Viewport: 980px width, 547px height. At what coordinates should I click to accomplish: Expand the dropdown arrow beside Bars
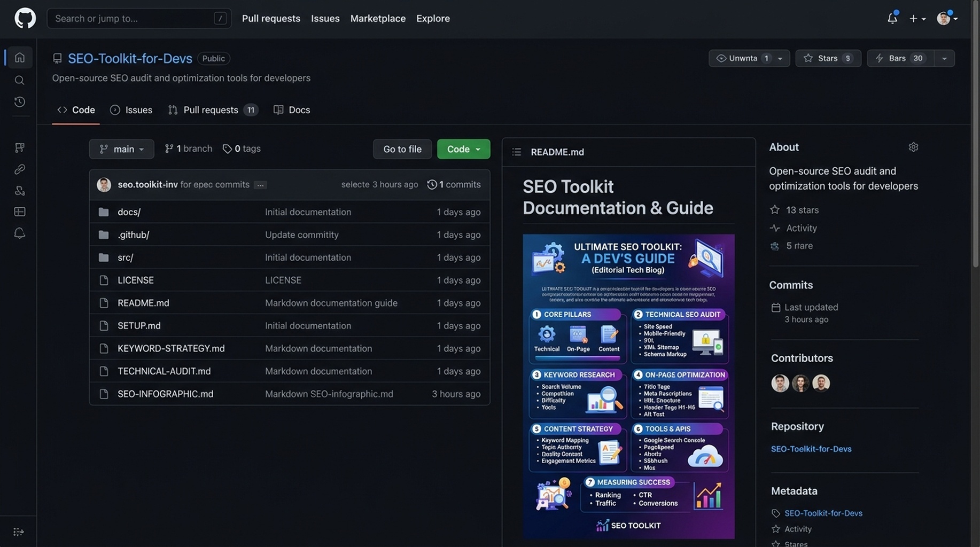tap(944, 58)
